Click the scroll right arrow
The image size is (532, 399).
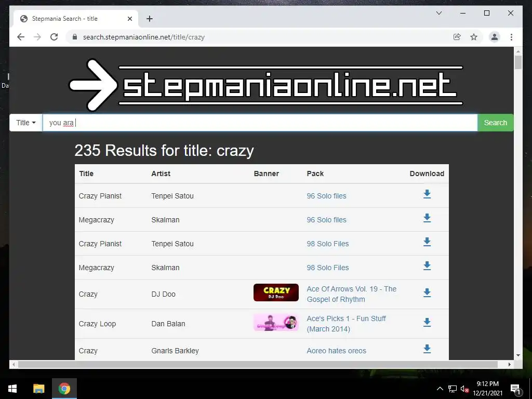click(x=509, y=364)
